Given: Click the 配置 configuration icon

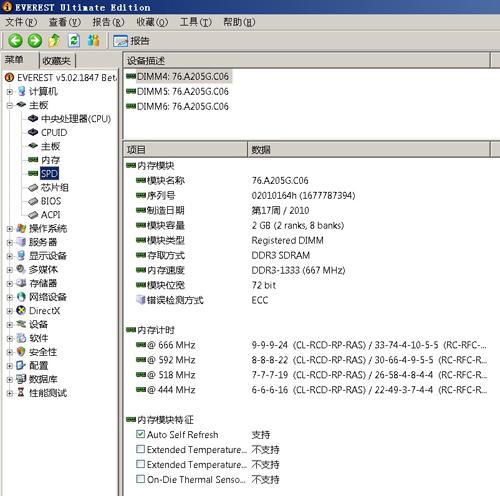Looking at the screenshot, I should 21,365.
